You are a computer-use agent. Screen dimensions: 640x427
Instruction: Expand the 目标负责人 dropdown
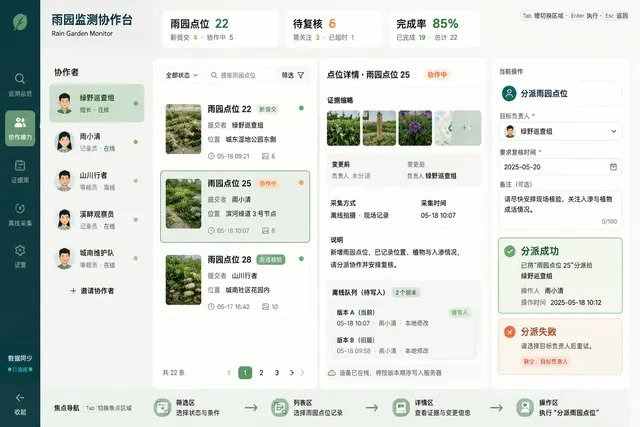coord(560,131)
